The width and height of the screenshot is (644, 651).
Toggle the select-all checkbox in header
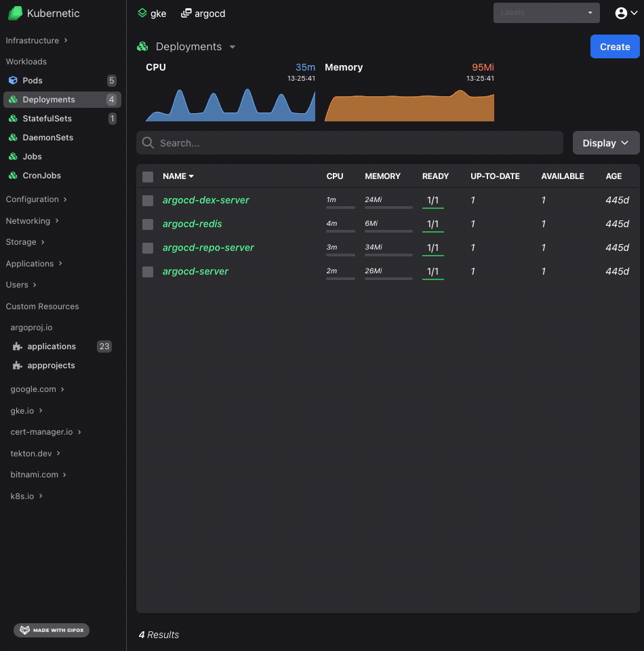(148, 177)
